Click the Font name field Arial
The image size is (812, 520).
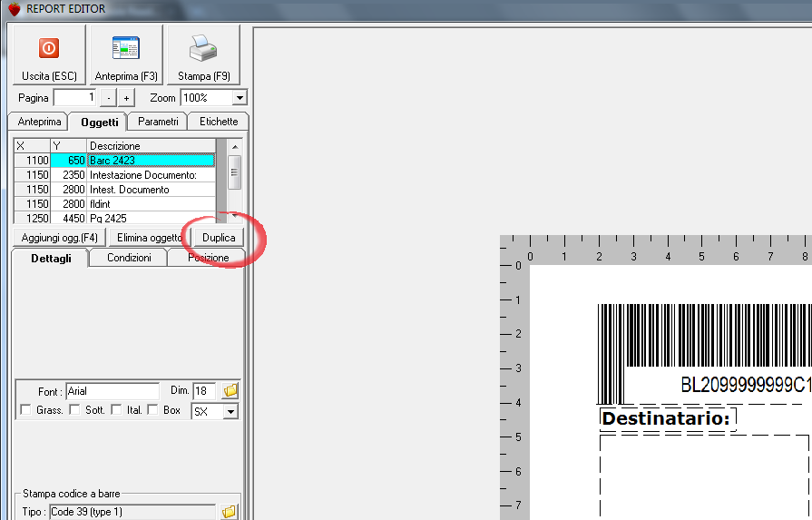click(x=113, y=391)
